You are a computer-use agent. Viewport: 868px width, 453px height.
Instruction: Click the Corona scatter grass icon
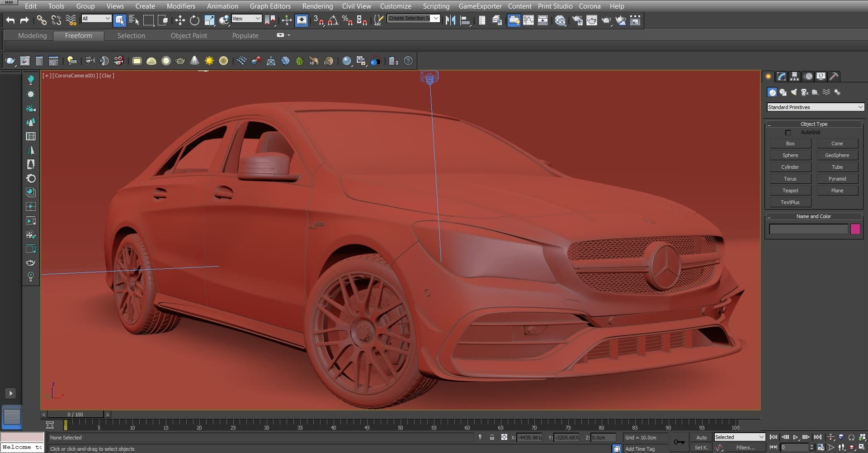pos(299,61)
